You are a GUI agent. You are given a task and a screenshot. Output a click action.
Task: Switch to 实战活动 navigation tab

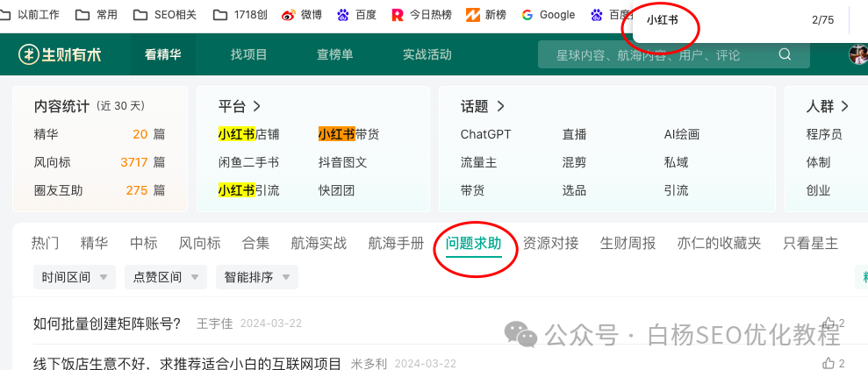coord(427,54)
